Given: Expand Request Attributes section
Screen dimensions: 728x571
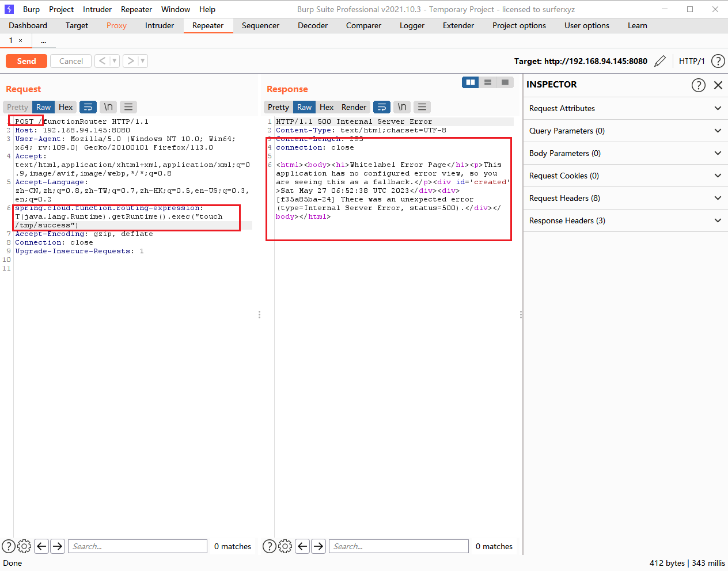Looking at the screenshot, I should pyautogui.click(x=625, y=108).
